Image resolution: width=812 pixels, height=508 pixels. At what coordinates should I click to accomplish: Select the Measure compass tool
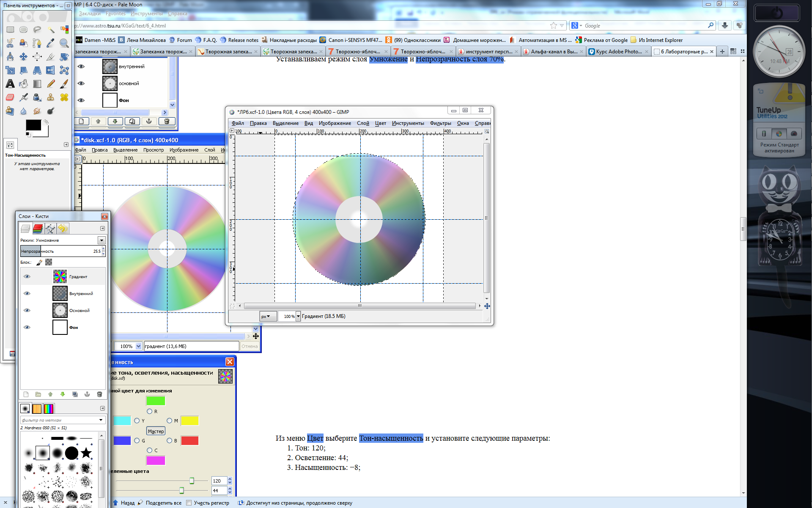coord(10,57)
